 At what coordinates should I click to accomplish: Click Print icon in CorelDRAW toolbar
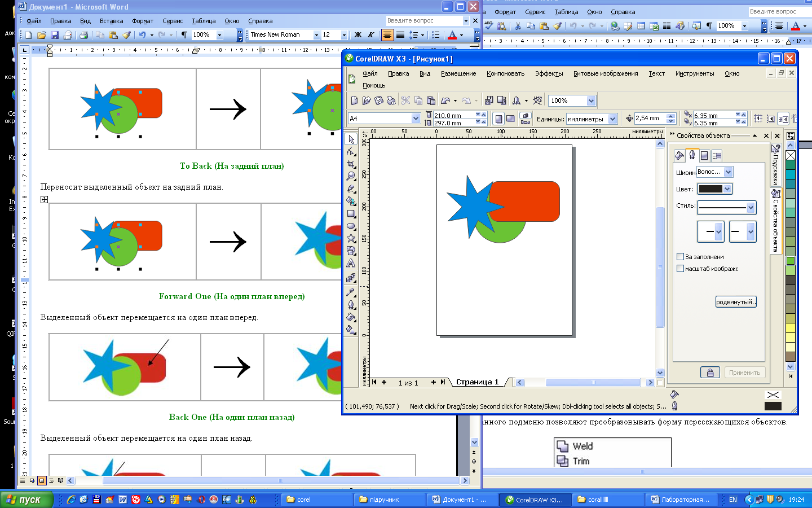[391, 100]
